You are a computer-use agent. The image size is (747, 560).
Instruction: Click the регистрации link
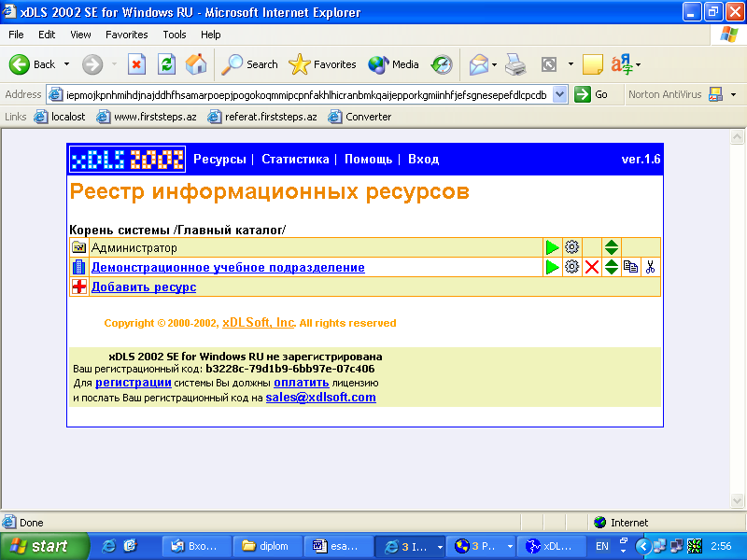pos(134,383)
